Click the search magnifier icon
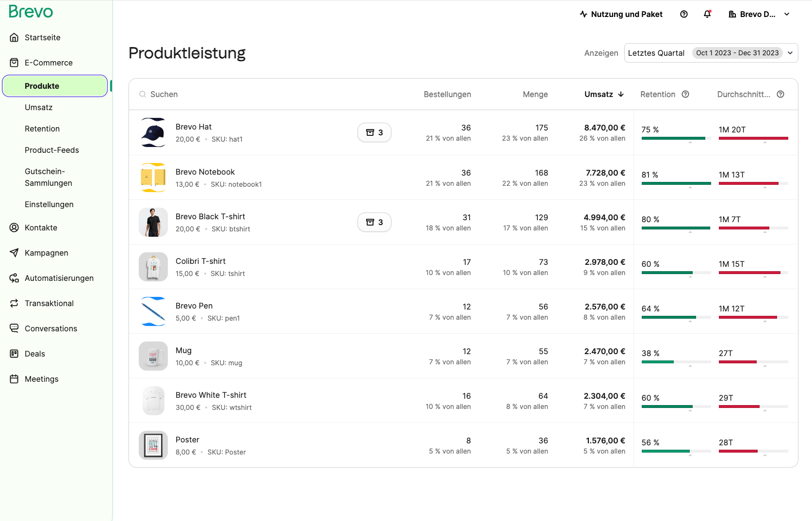This screenshot has height=521, width=812. click(x=143, y=94)
